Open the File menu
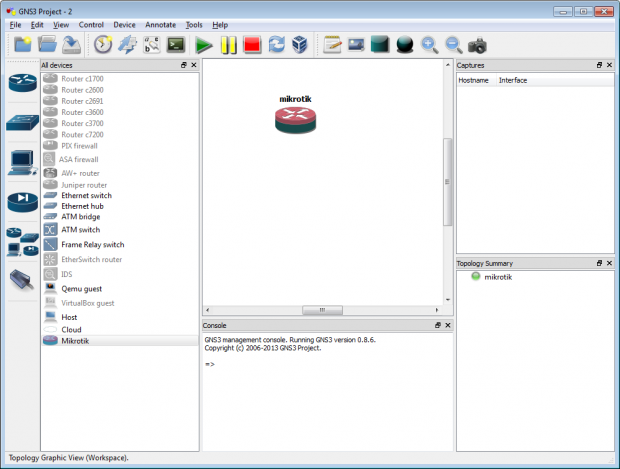Image resolution: width=620 pixels, height=469 pixels. [x=15, y=25]
